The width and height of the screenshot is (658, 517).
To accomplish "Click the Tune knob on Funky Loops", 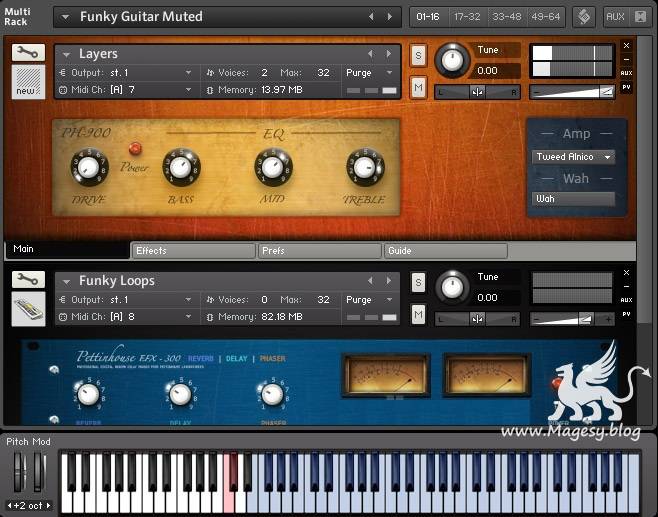I will tap(452, 287).
